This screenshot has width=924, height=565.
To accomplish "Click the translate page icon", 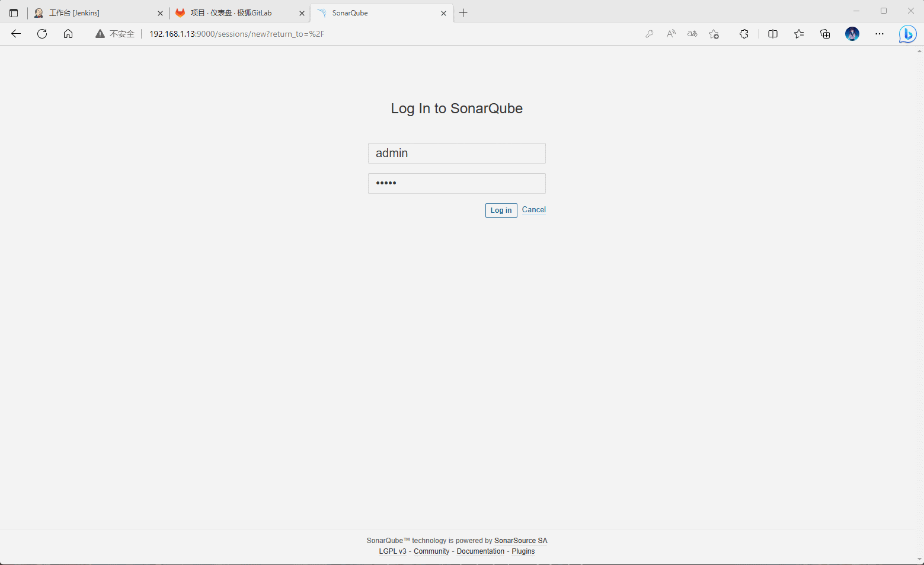I will [692, 34].
